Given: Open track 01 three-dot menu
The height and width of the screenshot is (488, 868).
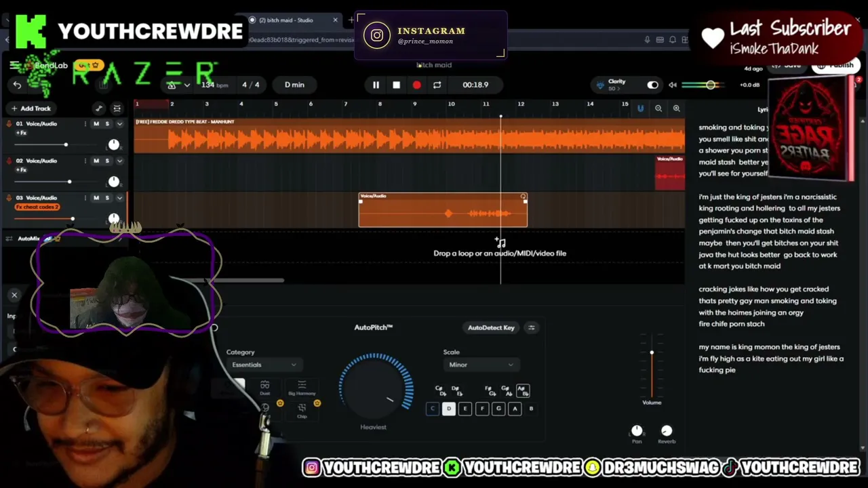Looking at the screenshot, I should 85,123.
